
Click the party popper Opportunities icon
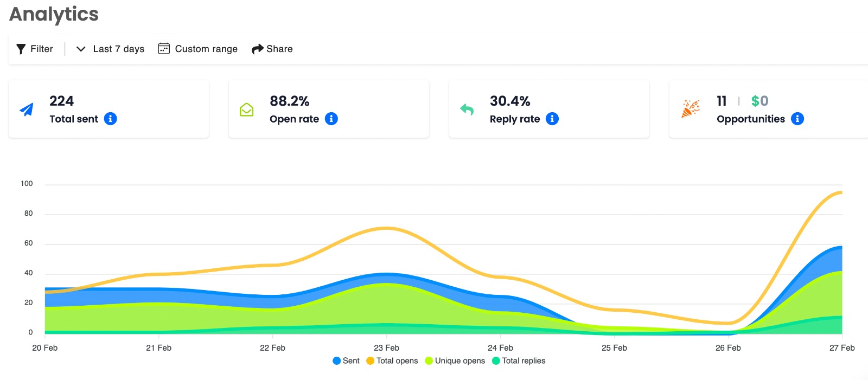[x=691, y=108]
